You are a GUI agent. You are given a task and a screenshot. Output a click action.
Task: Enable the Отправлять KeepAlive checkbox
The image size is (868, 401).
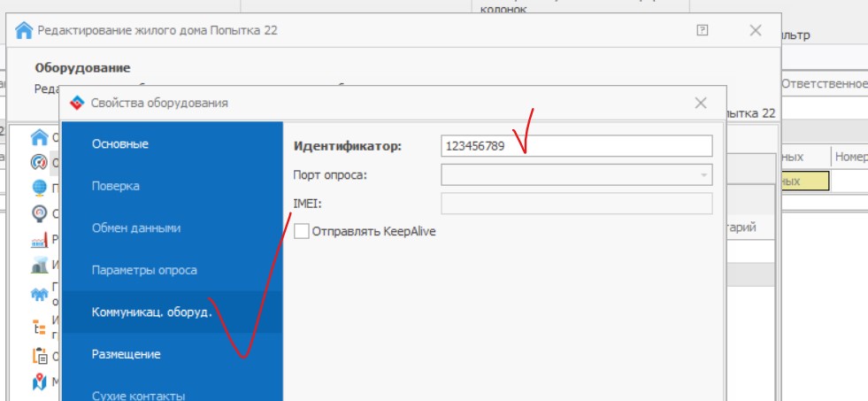[x=302, y=231]
